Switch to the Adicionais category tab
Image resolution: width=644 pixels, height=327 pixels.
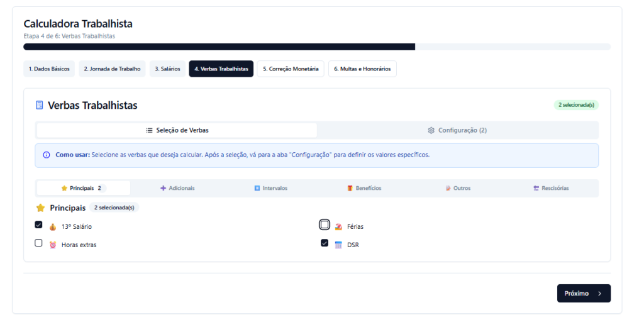tap(177, 188)
